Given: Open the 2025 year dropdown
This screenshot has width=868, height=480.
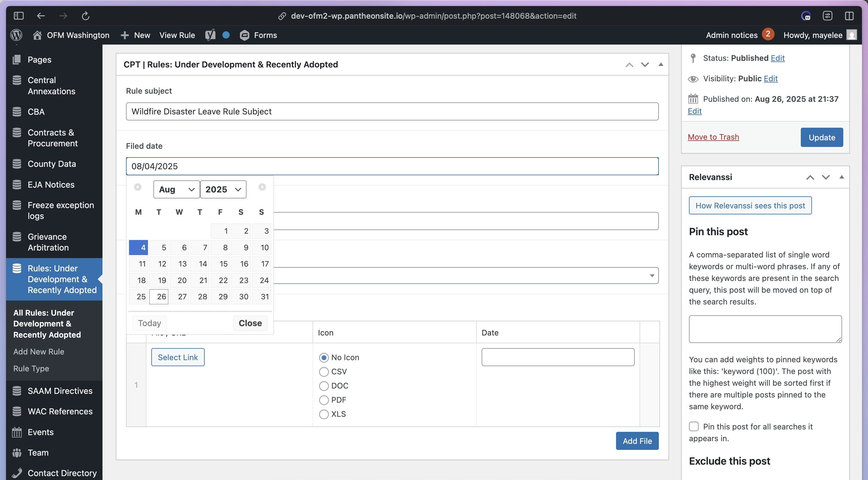Looking at the screenshot, I should (x=223, y=189).
